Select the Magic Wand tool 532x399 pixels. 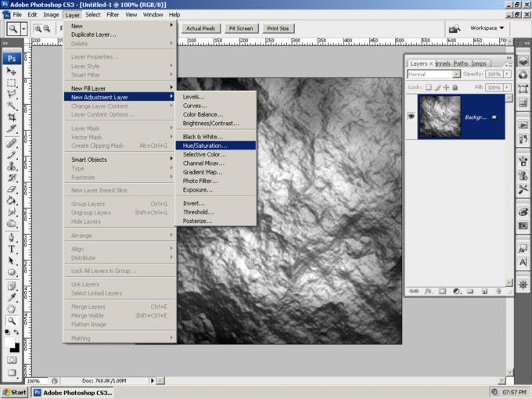coord(12,106)
